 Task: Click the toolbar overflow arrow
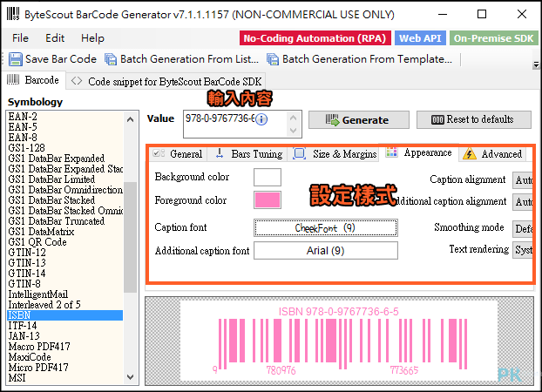click(536, 64)
